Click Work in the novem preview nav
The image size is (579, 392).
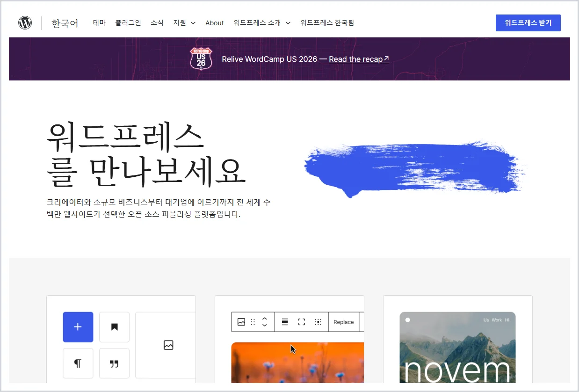497,320
